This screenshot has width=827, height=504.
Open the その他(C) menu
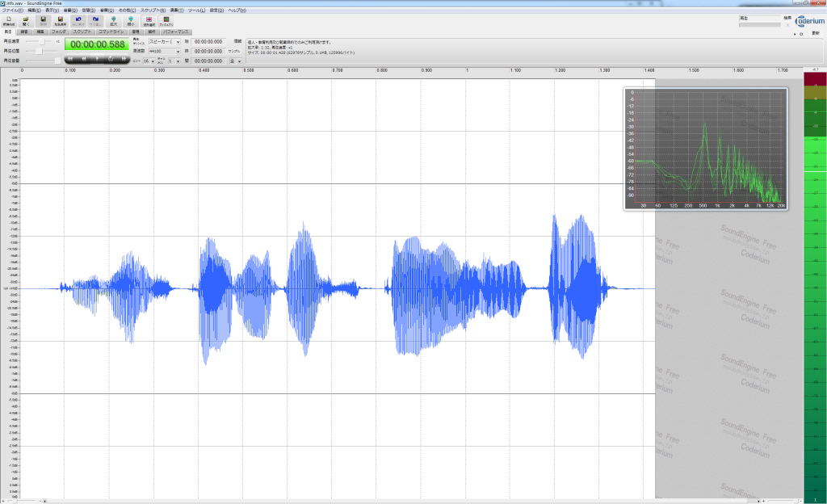tap(127, 10)
